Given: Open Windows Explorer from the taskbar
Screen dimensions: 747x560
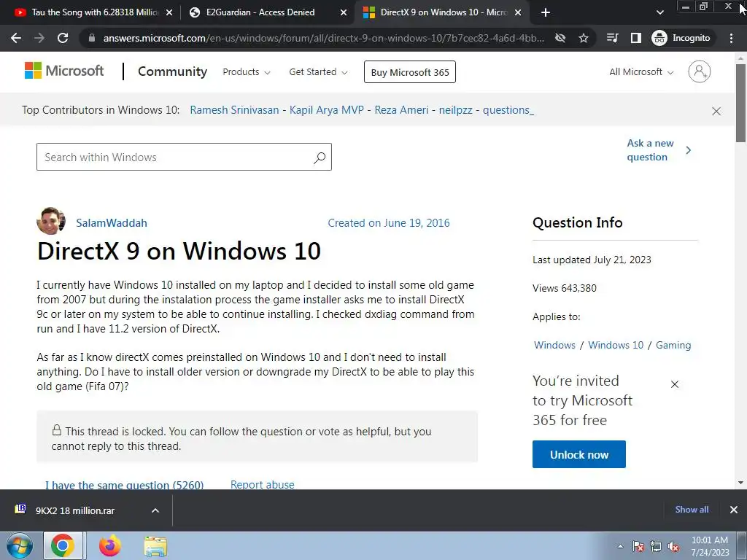Looking at the screenshot, I should [x=155, y=546].
